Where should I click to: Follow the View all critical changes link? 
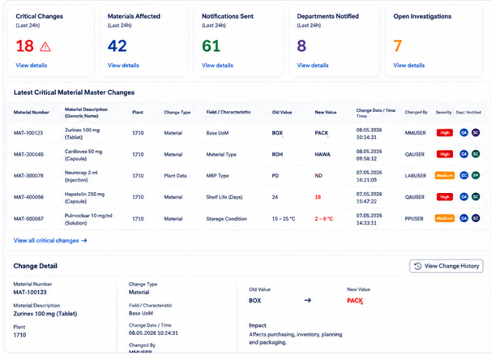(x=50, y=240)
